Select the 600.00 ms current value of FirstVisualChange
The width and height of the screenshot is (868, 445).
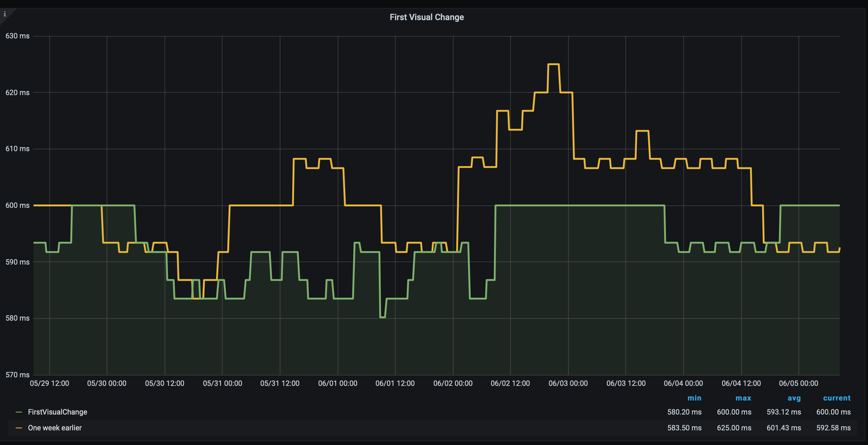tap(833, 412)
